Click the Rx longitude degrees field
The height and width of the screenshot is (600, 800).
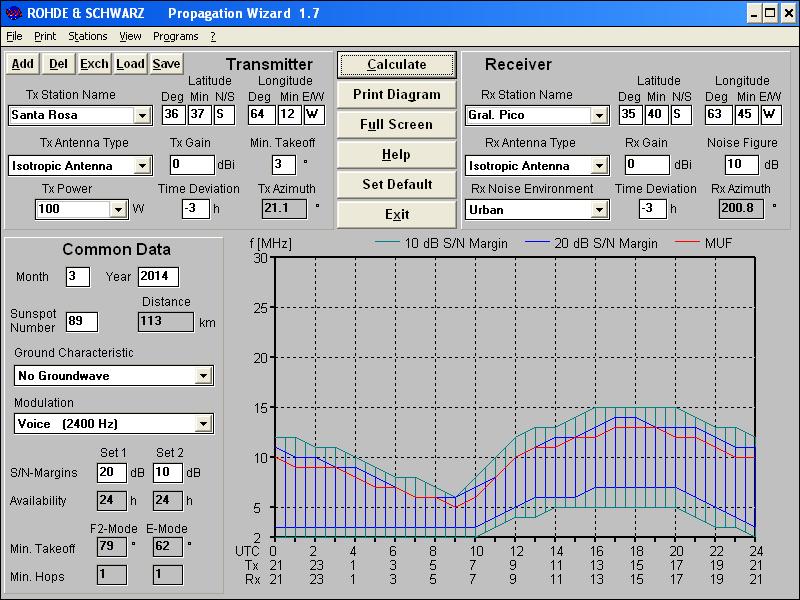tap(718, 114)
